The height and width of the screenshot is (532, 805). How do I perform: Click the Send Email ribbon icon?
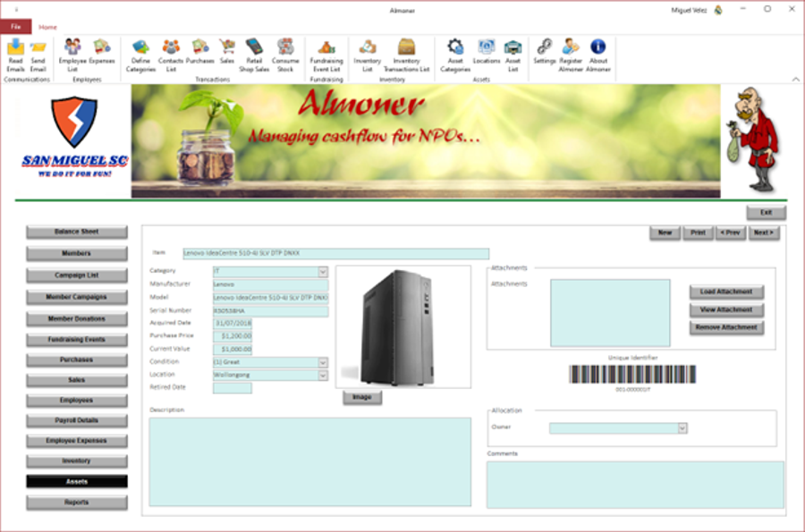point(38,55)
